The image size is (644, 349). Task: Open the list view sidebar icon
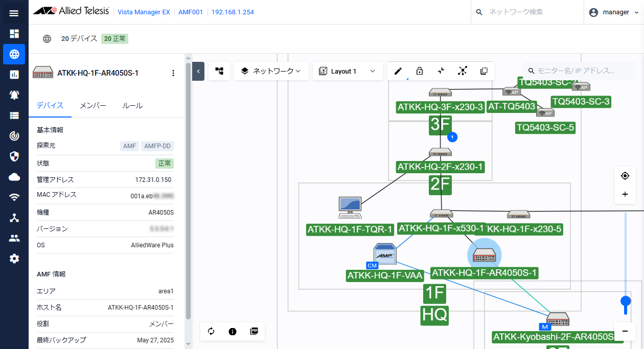[14, 115]
